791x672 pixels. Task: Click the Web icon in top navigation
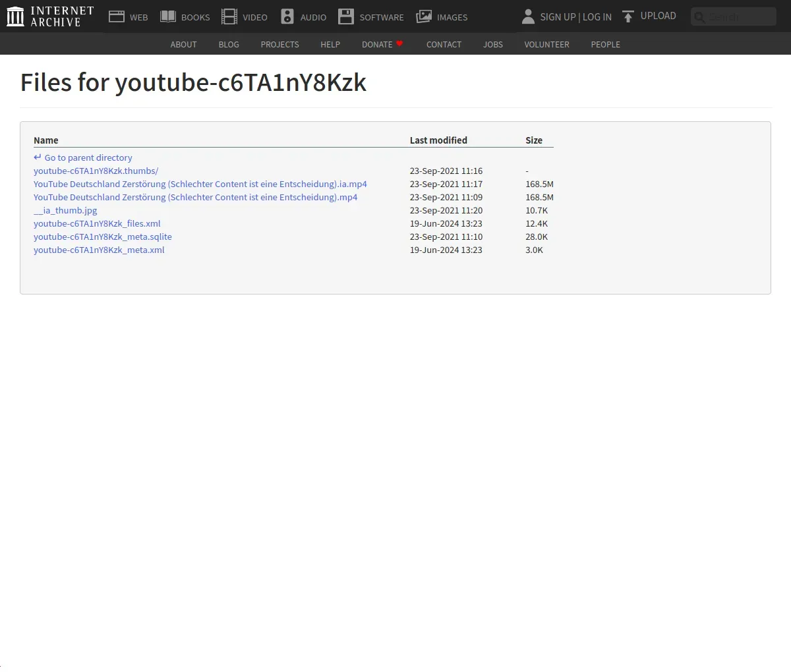tap(117, 16)
